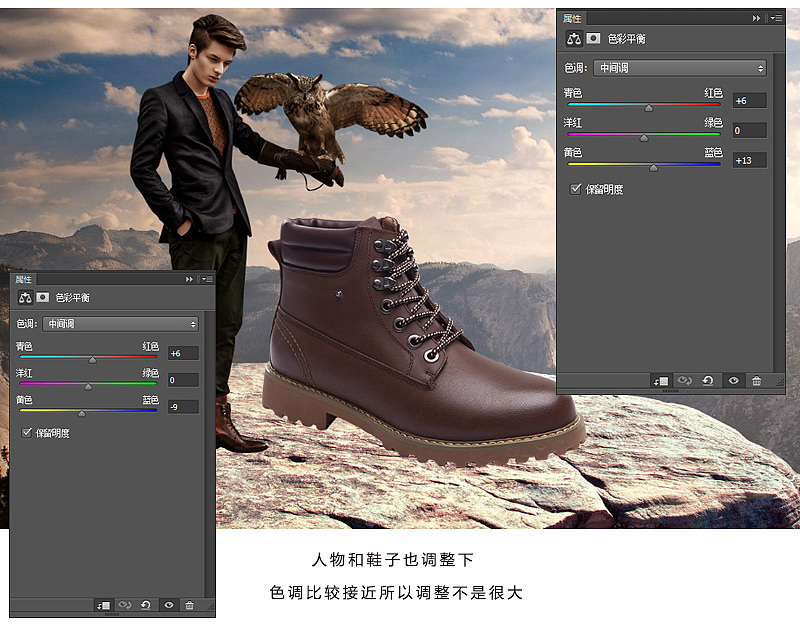Delete the adjustment layer with the left panel trash icon
Image resolution: width=800 pixels, height=625 pixels.
click(189, 605)
